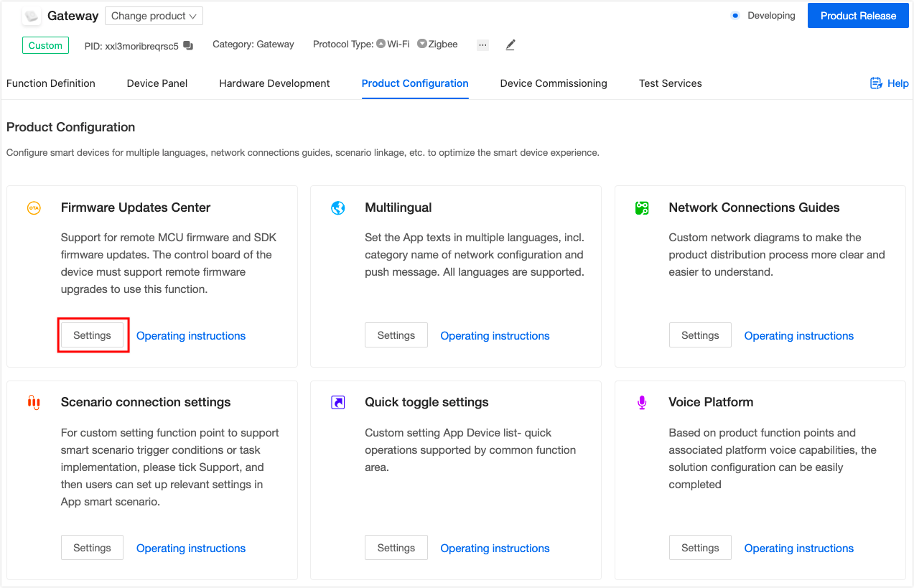914x588 pixels.
Task: Click the Scenario connection settings icon
Action: [x=34, y=402]
